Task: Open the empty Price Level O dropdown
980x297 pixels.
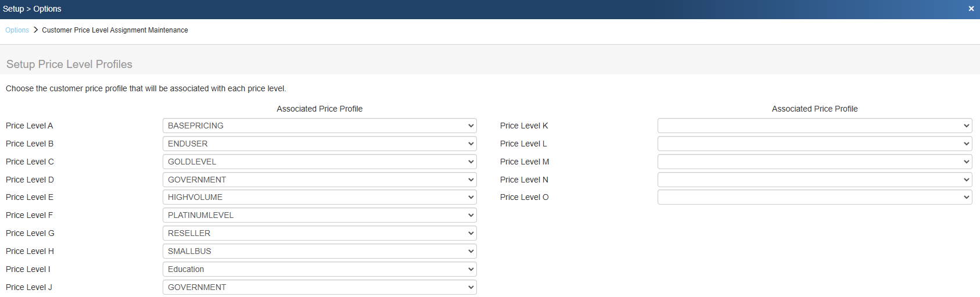Action: point(814,197)
